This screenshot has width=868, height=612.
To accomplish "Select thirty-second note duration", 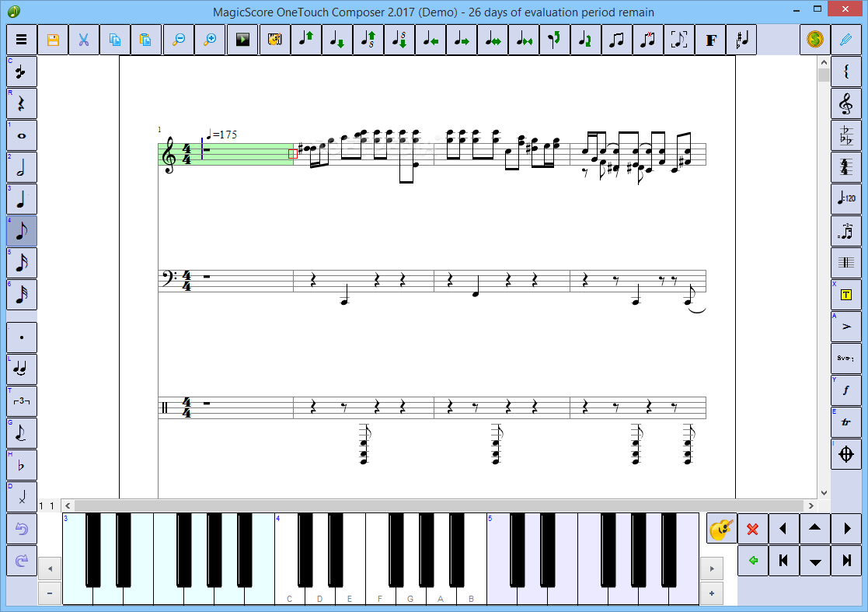I will pyautogui.click(x=22, y=295).
